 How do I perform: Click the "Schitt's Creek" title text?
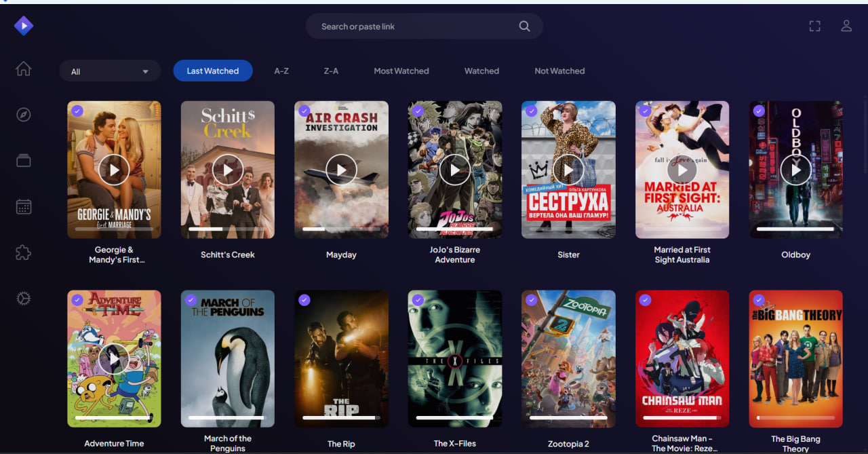[x=228, y=255]
